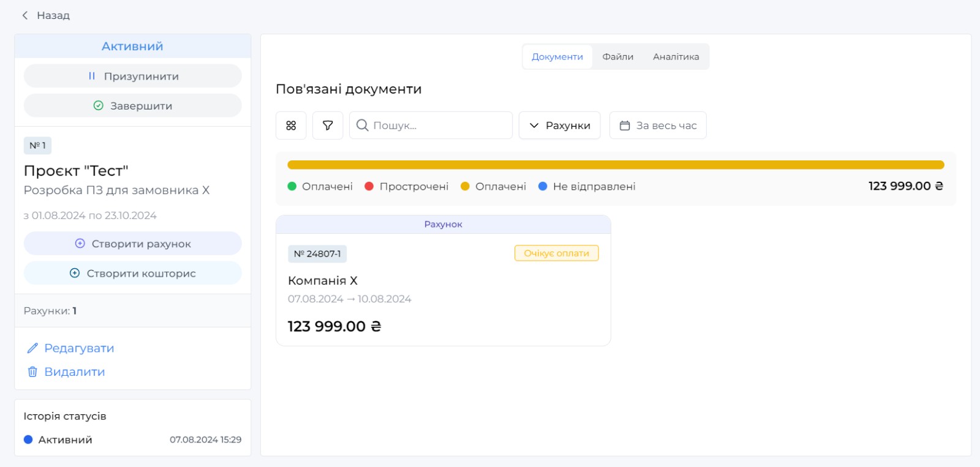Expand the Рахунки document type dropdown
The image size is (980, 467).
point(559,125)
